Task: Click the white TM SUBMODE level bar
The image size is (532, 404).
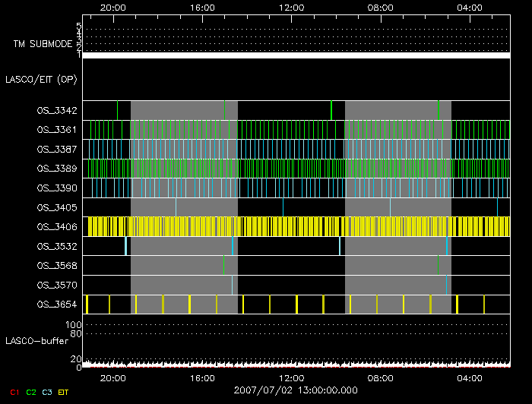Action: pos(296,55)
